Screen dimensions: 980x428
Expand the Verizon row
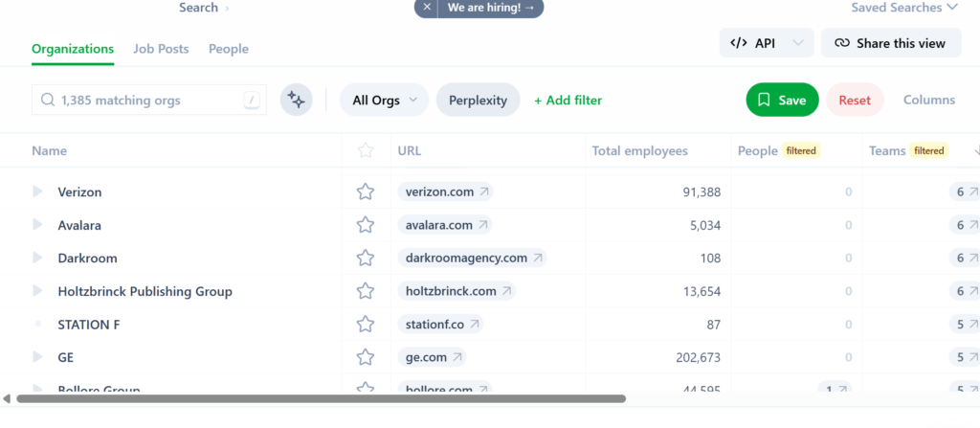[x=38, y=191]
